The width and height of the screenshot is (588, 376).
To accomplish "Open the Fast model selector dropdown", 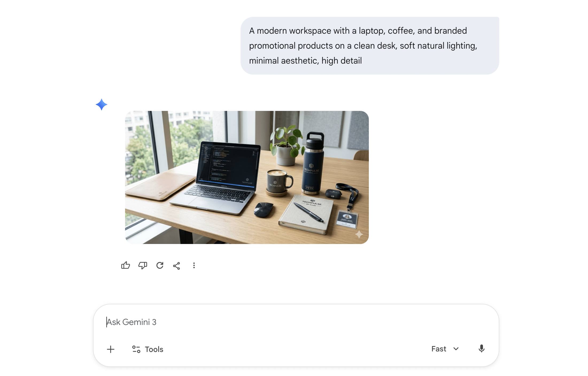I will 445,349.
